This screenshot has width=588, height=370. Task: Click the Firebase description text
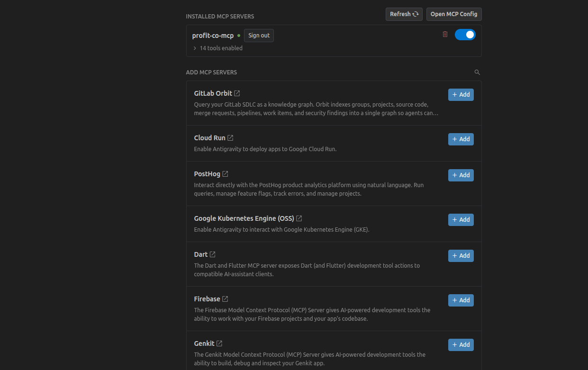(x=312, y=315)
